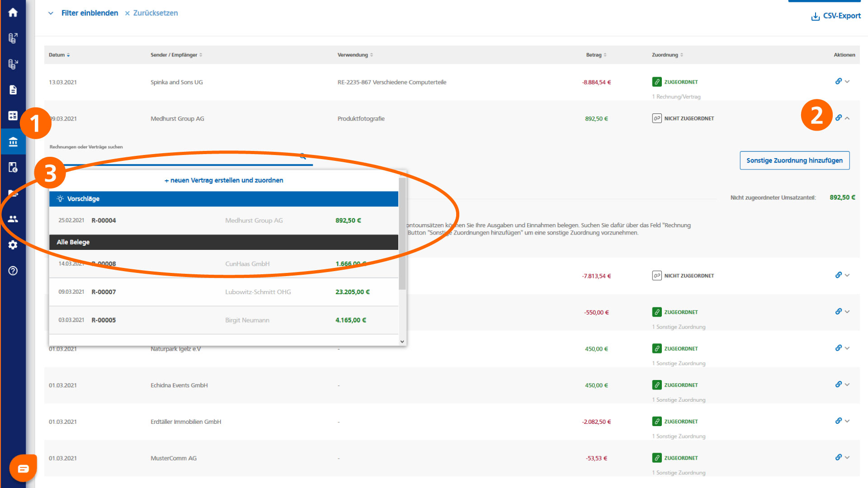Select suggested invoice R-00004
Screen dimensions: 868x488
223,221
